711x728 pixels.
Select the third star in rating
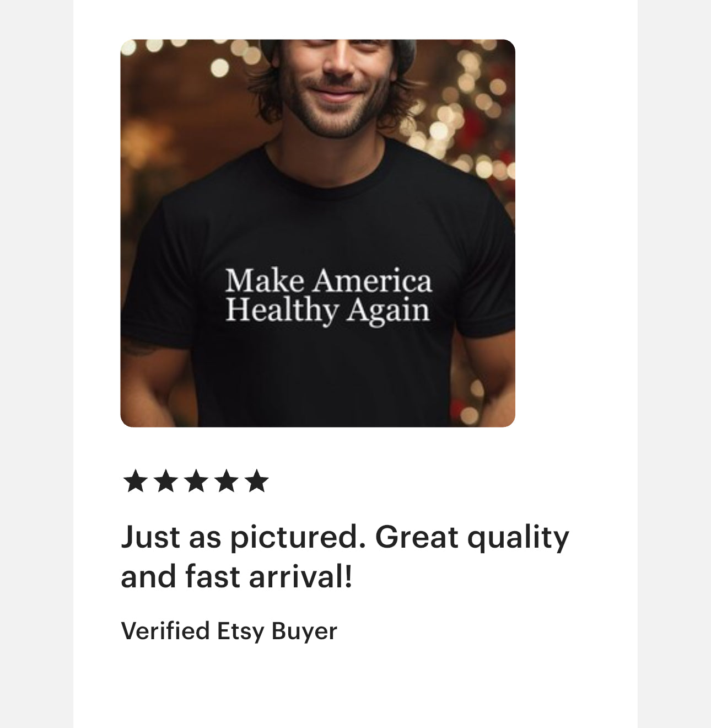(x=196, y=481)
